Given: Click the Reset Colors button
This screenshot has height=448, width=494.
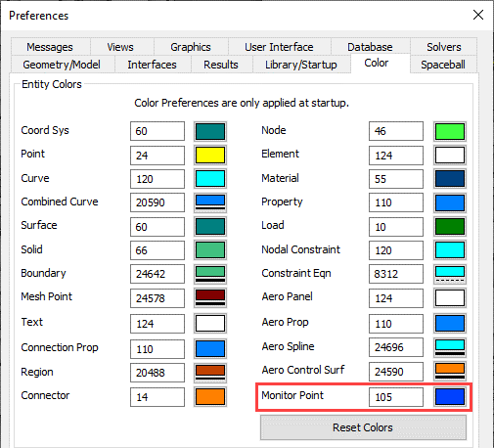Looking at the screenshot, I should 363,427.
